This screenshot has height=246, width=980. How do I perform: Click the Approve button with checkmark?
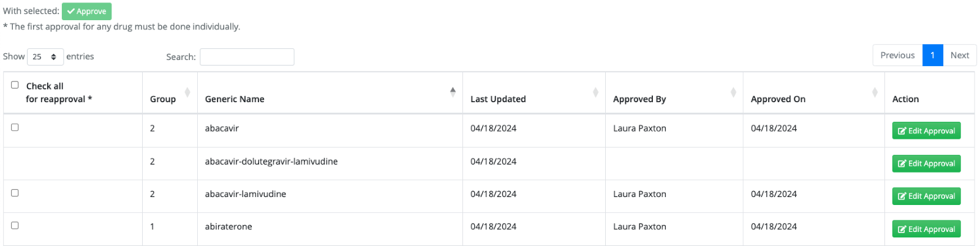coord(86,11)
